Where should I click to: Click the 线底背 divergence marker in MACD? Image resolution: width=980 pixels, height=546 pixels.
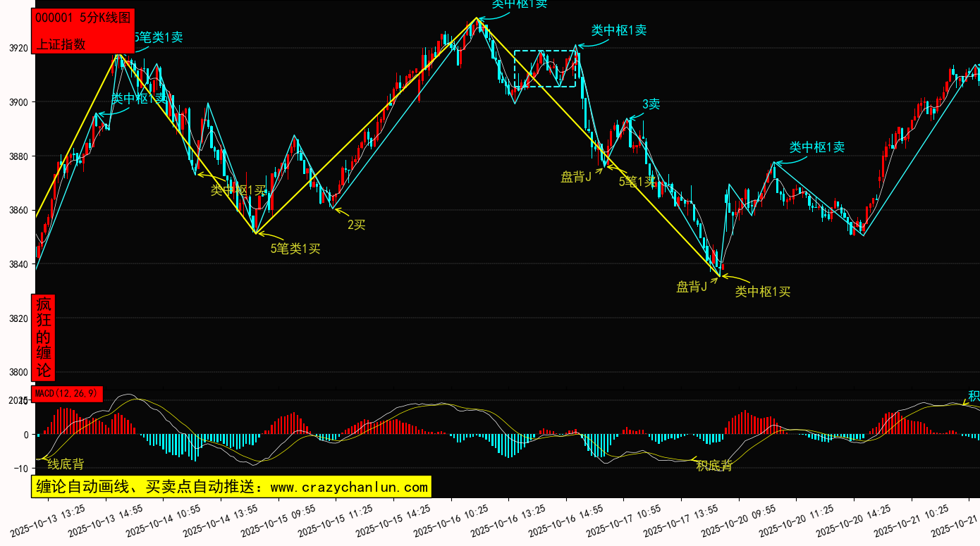(x=66, y=464)
